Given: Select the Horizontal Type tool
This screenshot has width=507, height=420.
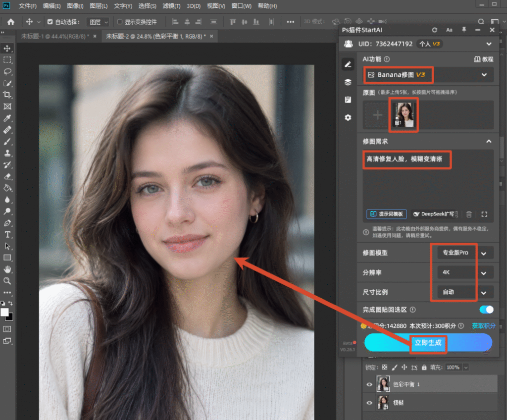Looking at the screenshot, I should (7, 235).
